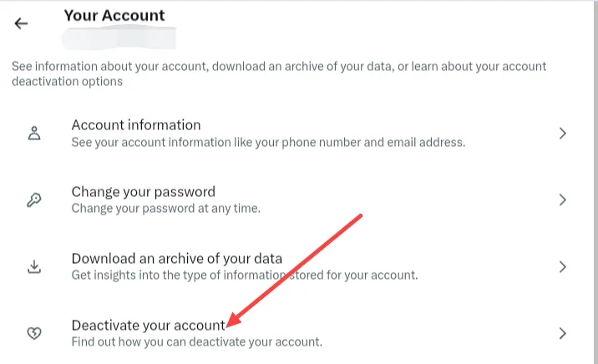The width and height of the screenshot is (598, 364).
Task: Expand the Change your password chevron
Action: [563, 200]
